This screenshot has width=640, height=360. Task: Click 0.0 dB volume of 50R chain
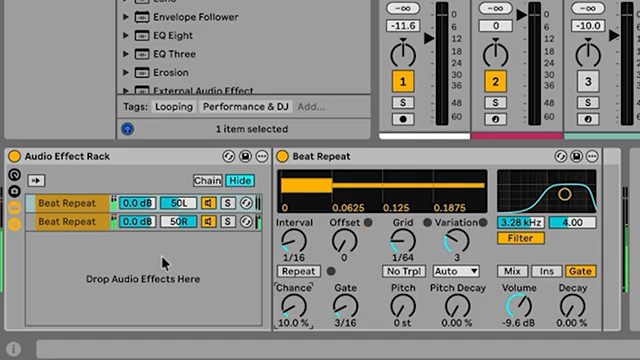137,222
